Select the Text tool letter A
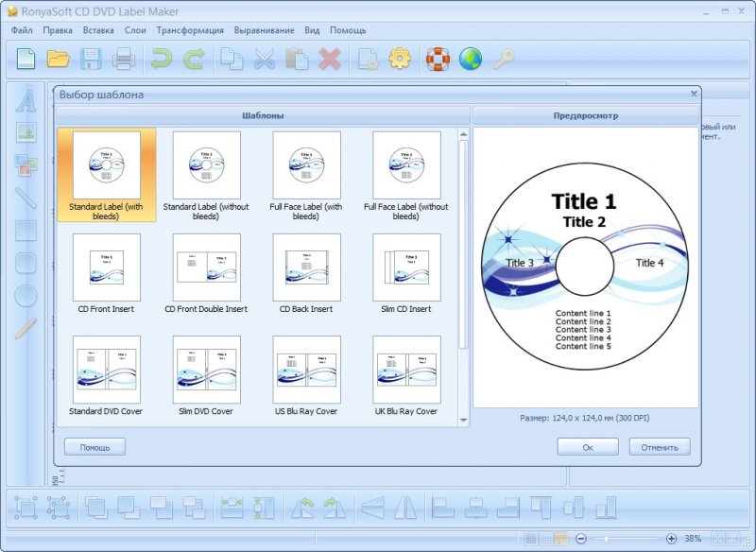Image resolution: width=756 pixels, height=552 pixels. (x=26, y=101)
